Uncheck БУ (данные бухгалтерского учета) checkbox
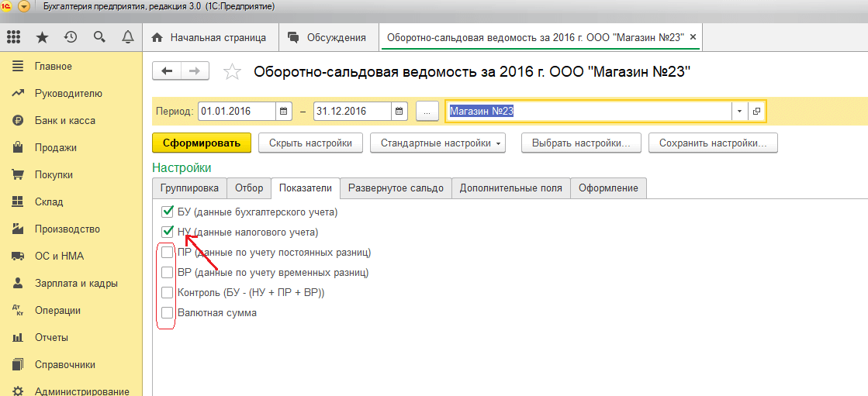This screenshot has width=868, height=396. pyautogui.click(x=167, y=212)
